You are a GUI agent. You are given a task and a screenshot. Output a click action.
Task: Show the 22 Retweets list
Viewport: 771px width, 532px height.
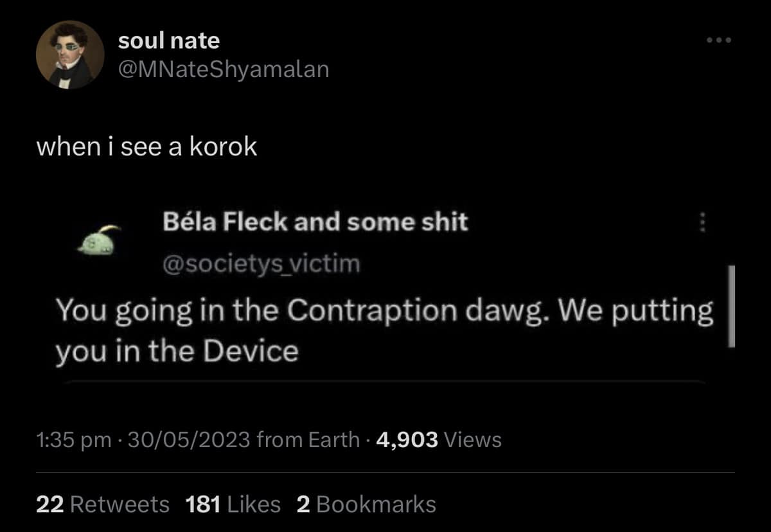[x=103, y=504]
